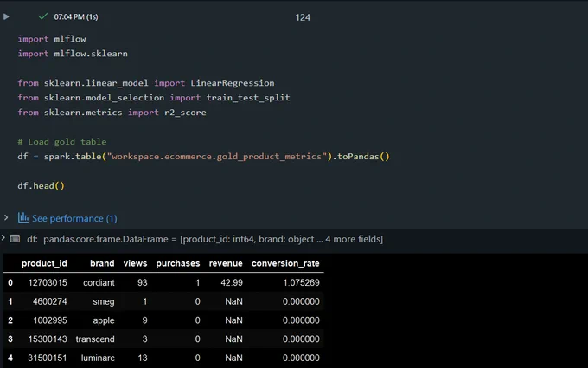The image size is (588, 368).
Task: Click the import mlflow code line
Action: coord(52,39)
